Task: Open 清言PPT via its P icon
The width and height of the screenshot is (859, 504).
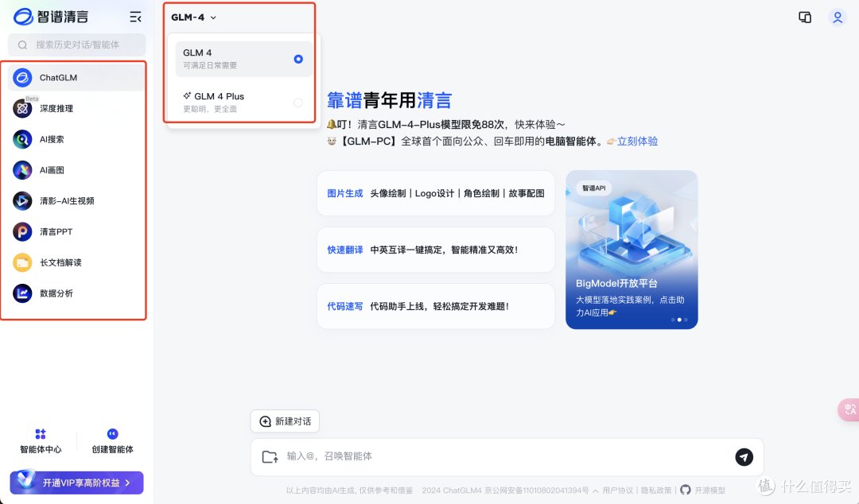Action: click(22, 232)
